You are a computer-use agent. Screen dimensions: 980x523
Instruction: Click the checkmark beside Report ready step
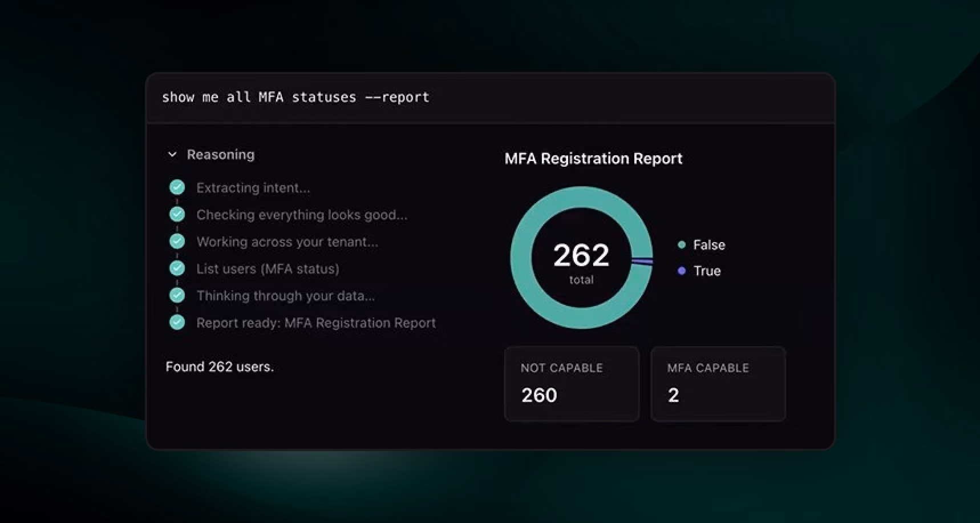click(177, 322)
